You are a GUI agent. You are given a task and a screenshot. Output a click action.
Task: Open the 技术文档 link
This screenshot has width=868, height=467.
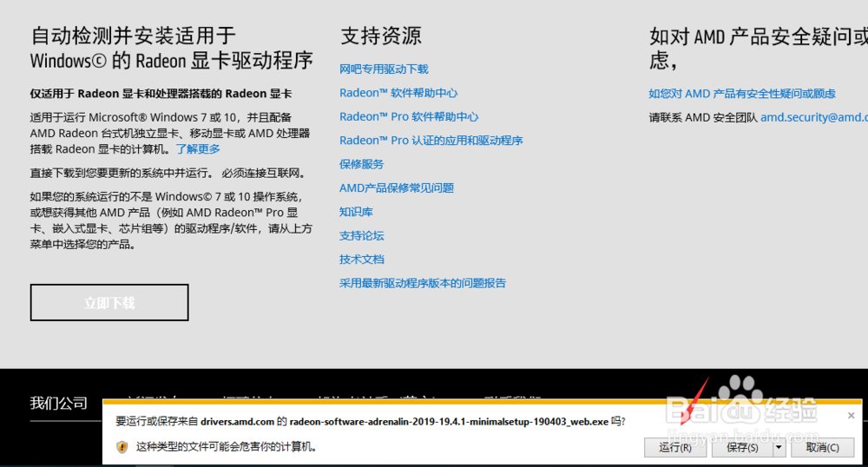pos(361,260)
